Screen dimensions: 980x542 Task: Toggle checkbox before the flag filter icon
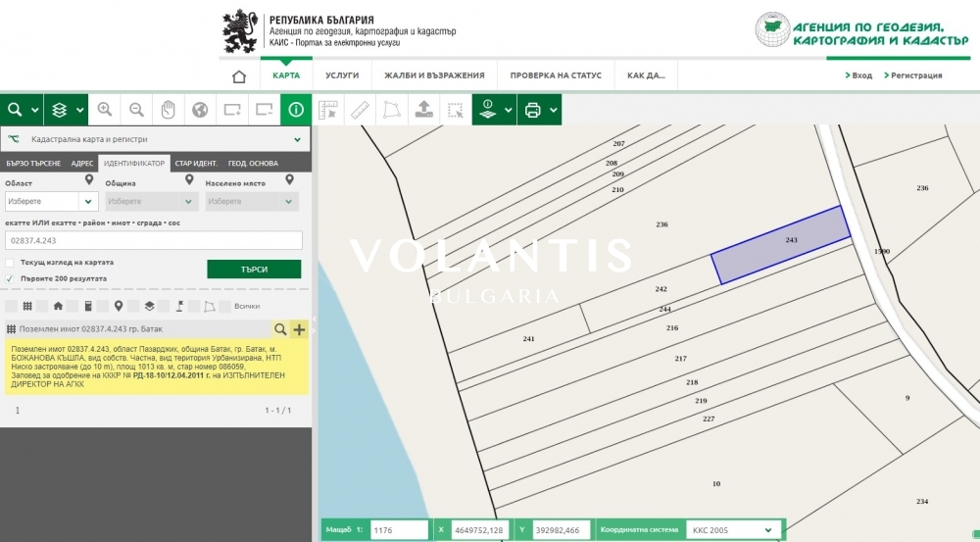point(164,307)
